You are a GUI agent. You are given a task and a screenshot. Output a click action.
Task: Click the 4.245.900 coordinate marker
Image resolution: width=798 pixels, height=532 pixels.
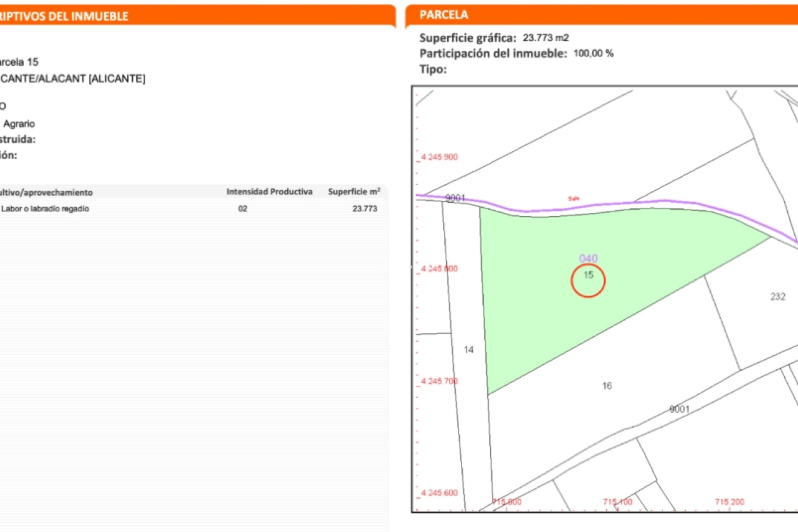click(x=439, y=157)
